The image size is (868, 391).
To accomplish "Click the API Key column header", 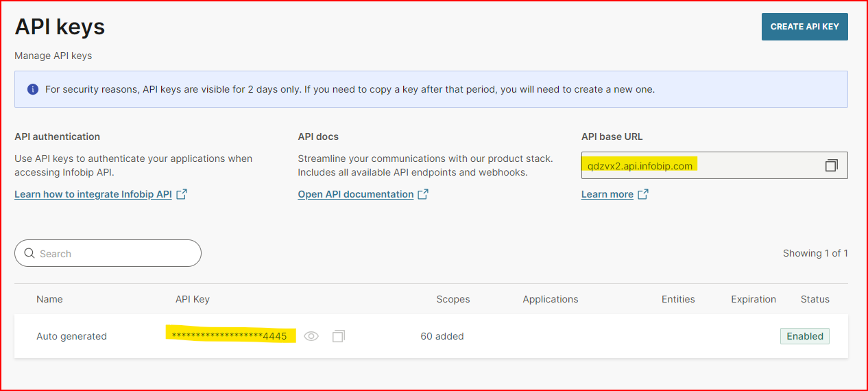I will point(193,299).
